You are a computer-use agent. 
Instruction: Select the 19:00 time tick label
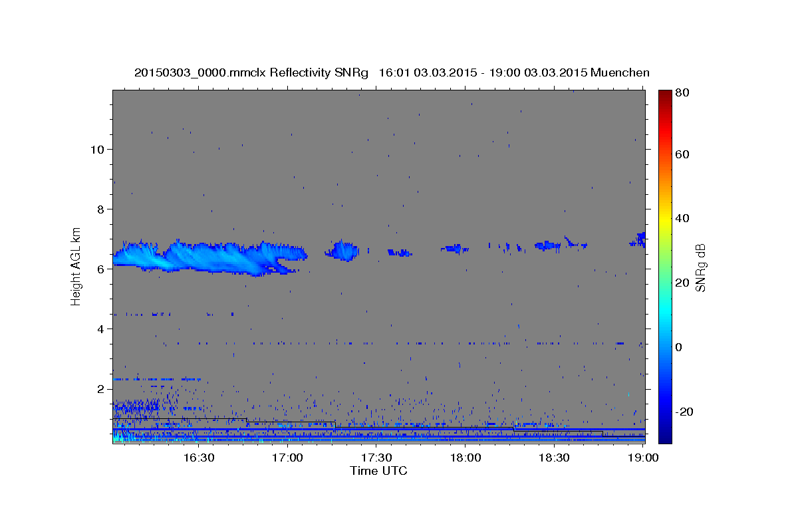point(643,458)
